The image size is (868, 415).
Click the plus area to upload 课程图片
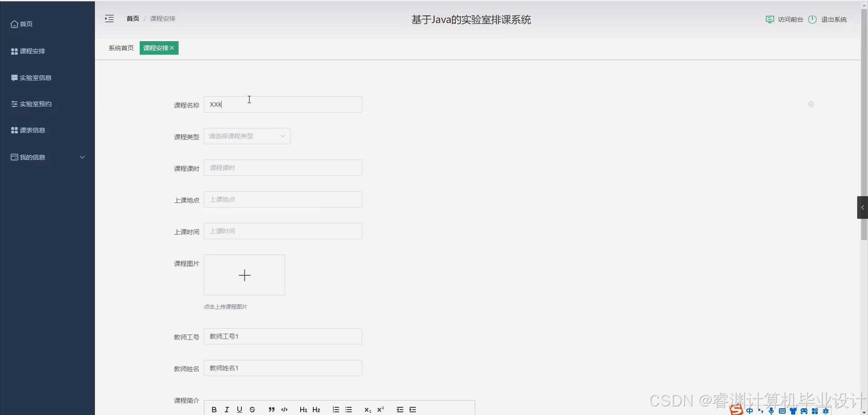tap(244, 275)
